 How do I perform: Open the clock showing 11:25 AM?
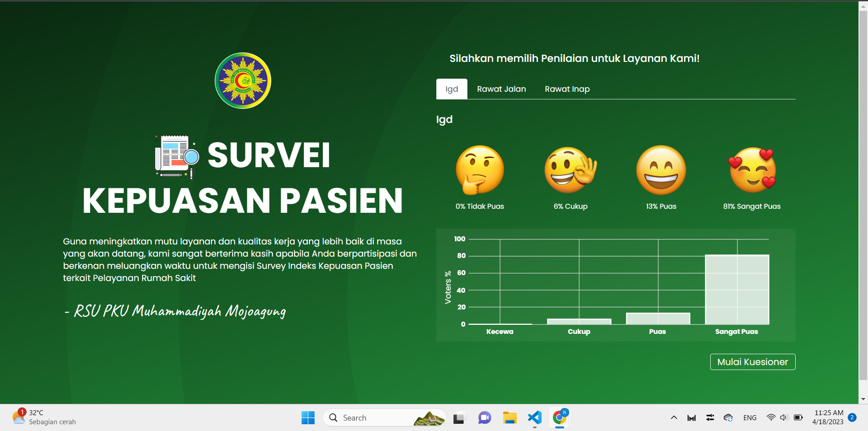828,417
